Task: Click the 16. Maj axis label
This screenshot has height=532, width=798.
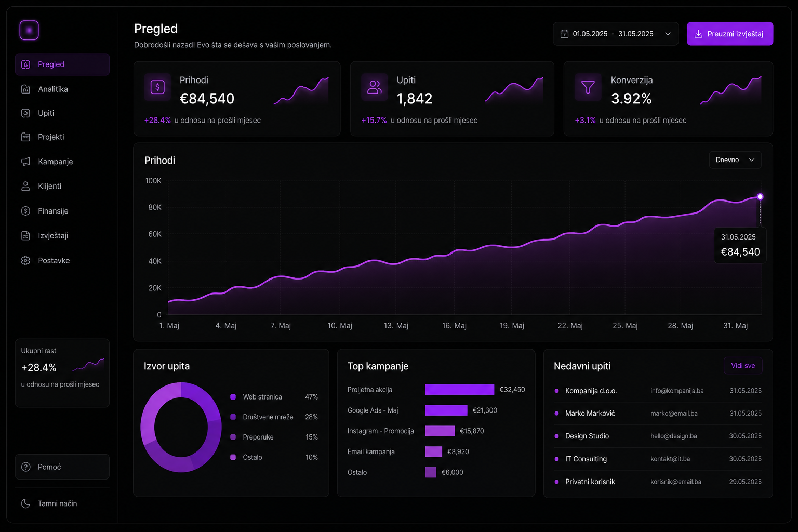Action: pyautogui.click(x=454, y=326)
